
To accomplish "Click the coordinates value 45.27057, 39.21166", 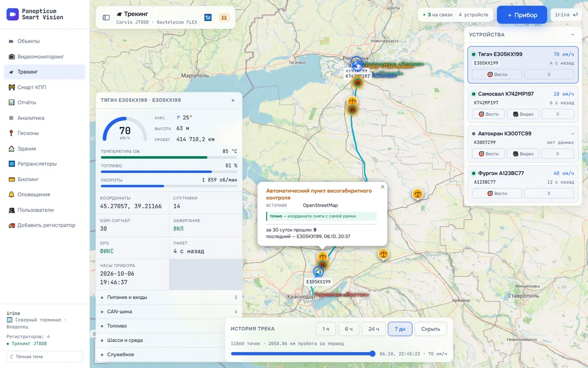I will [x=131, y=206].
